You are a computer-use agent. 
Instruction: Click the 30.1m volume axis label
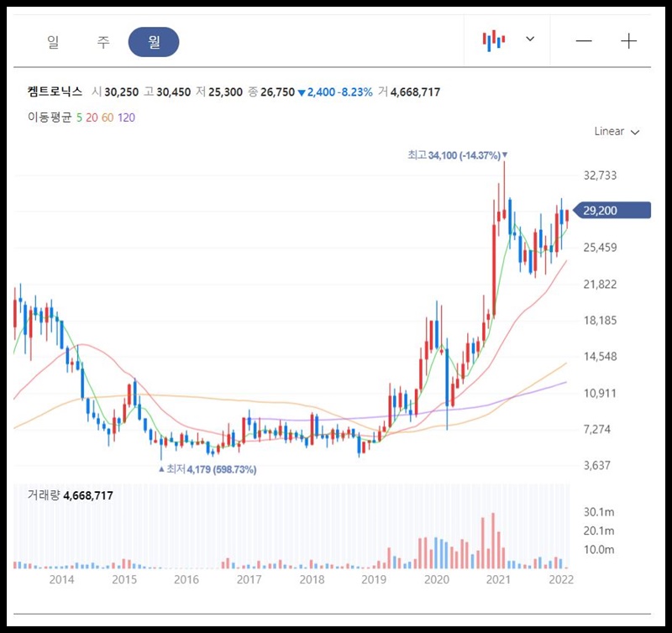(599, 512)
